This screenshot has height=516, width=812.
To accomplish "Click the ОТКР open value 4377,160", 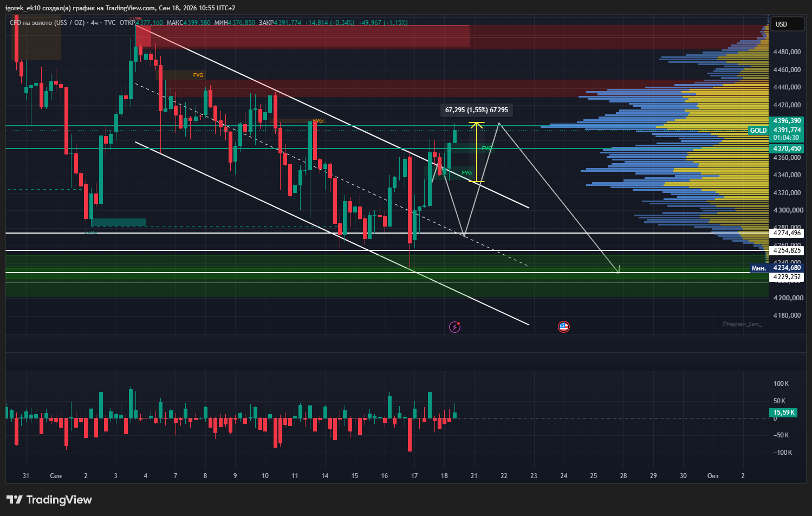I will (x=149, y=23).
